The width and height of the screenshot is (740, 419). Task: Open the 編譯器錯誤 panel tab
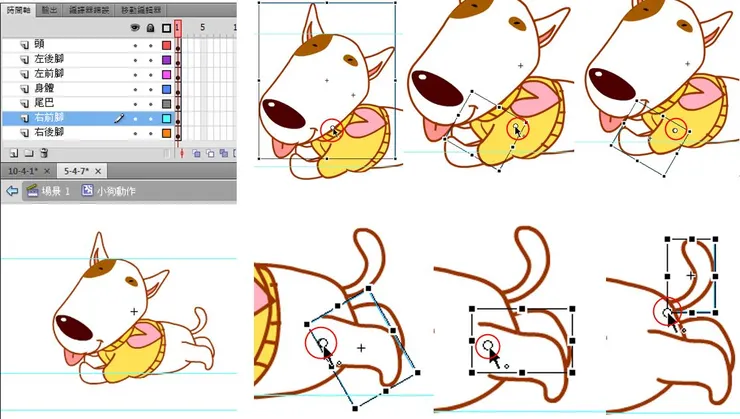click(89, 10)
